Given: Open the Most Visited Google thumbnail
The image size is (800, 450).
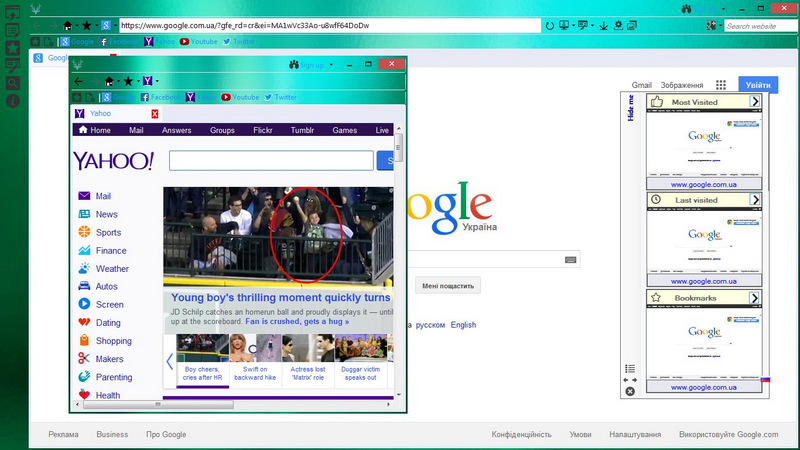Looking at the screenshot, I should (x=704, y=143).
